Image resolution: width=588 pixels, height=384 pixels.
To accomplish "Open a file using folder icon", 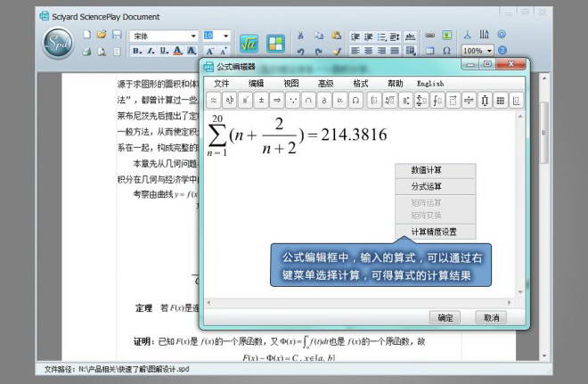I will (x=102, y=35).
